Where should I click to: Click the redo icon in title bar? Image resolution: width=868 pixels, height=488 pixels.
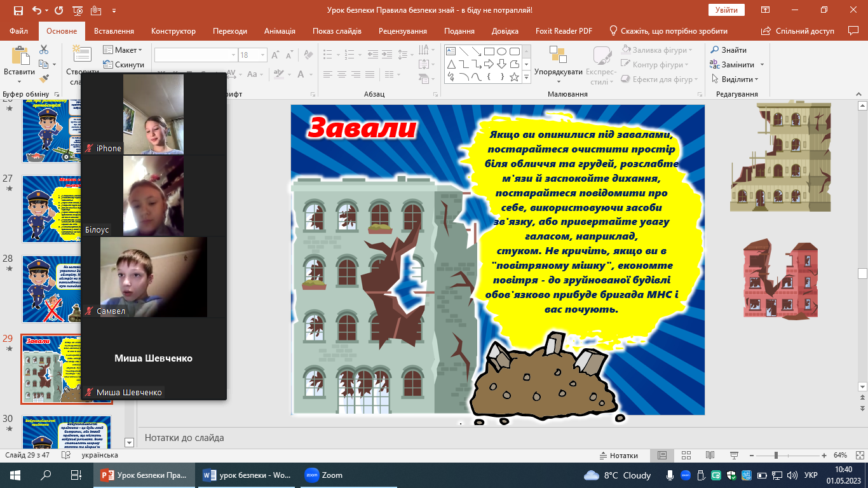point(58,11)
